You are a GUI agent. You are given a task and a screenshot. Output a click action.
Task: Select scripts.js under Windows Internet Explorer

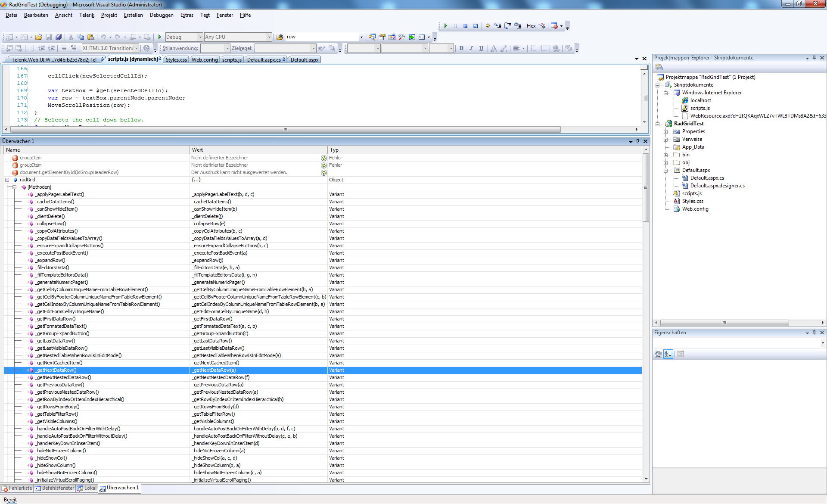700,108
